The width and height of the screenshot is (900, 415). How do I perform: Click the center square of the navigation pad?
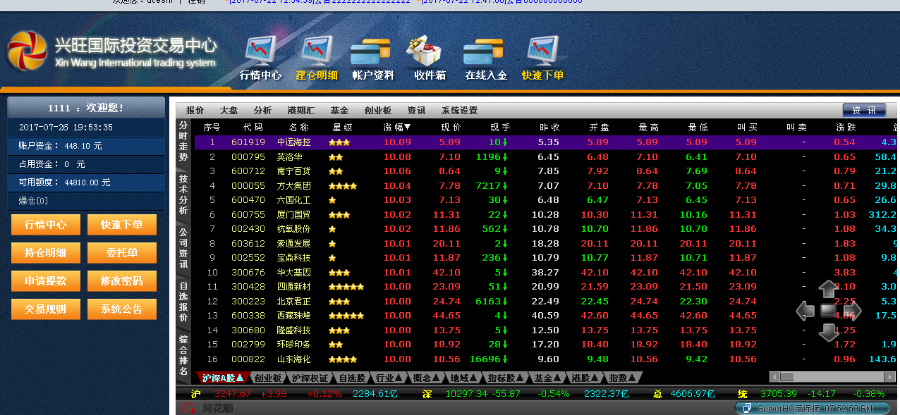[x=829, y=311]
